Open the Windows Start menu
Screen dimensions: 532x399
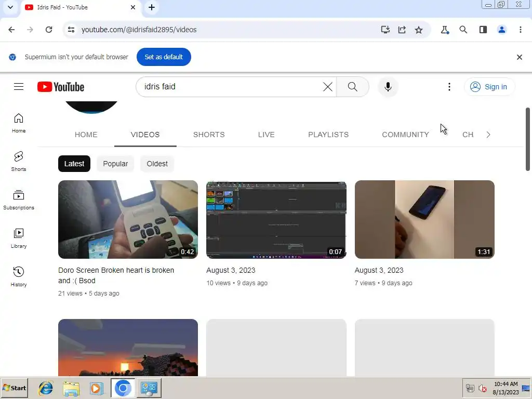pyautogui.click(x=14, y=388)
